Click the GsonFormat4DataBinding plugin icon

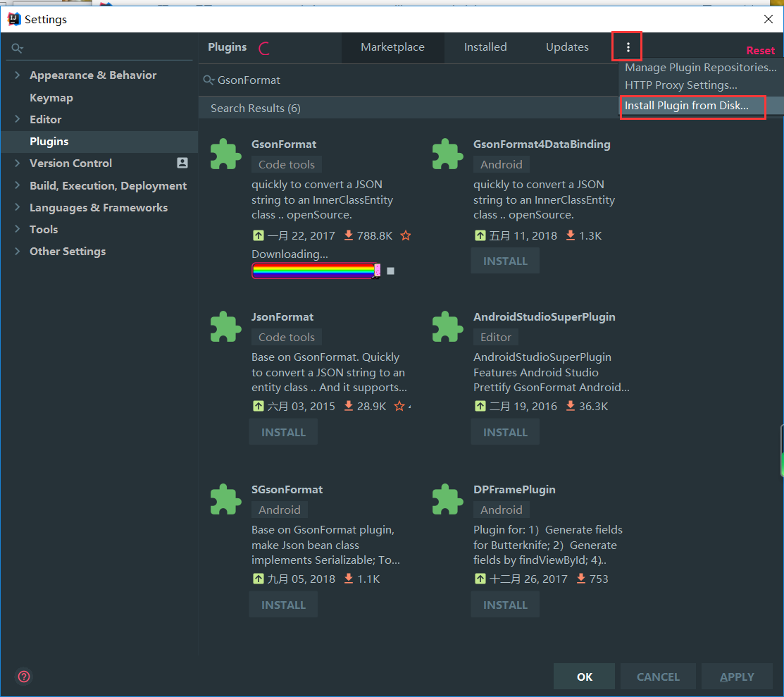(447, 154)
